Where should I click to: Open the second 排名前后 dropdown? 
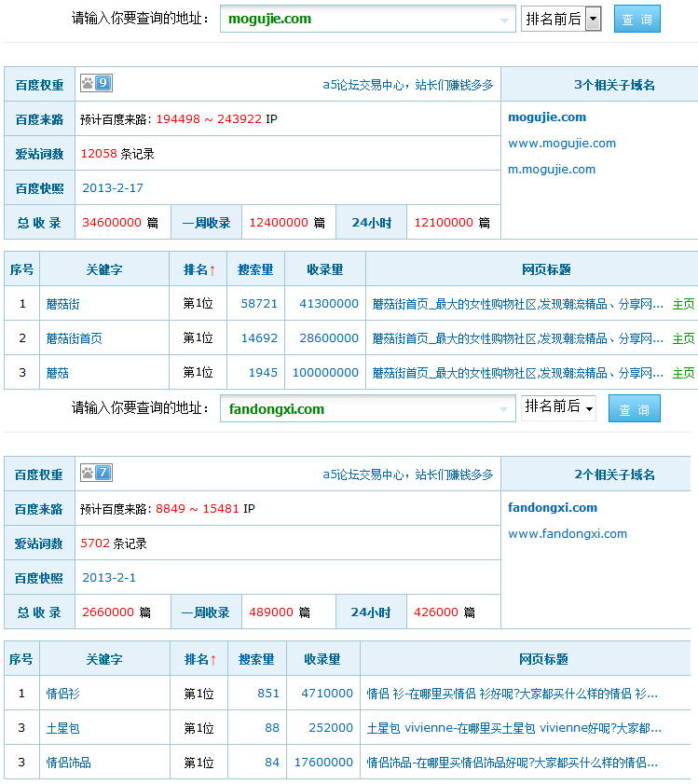[x=558, y=407]
